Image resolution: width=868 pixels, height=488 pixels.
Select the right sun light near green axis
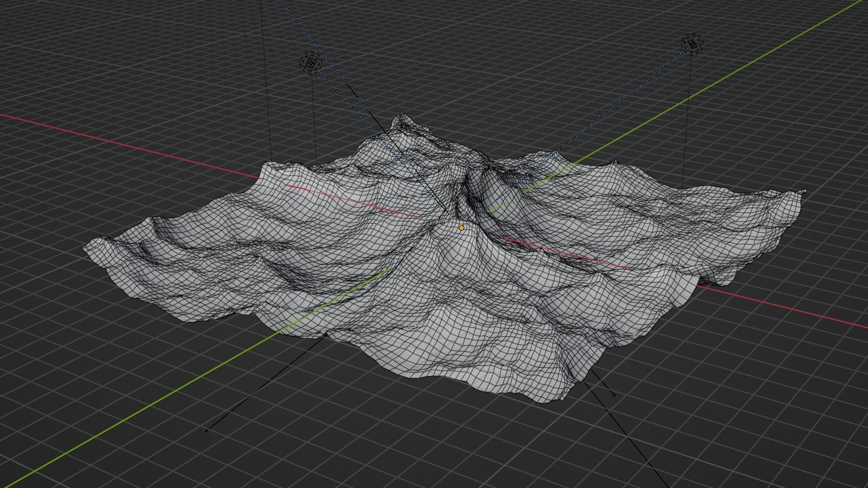692,44
